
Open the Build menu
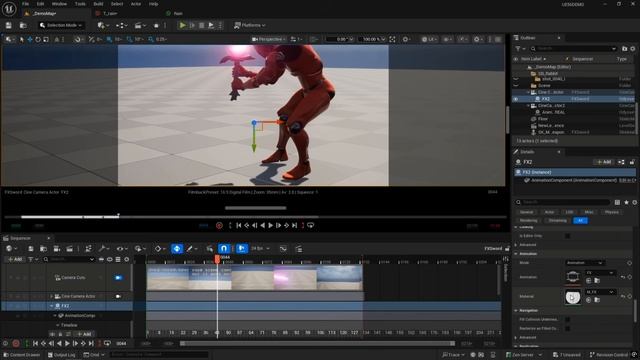[98, 4]
